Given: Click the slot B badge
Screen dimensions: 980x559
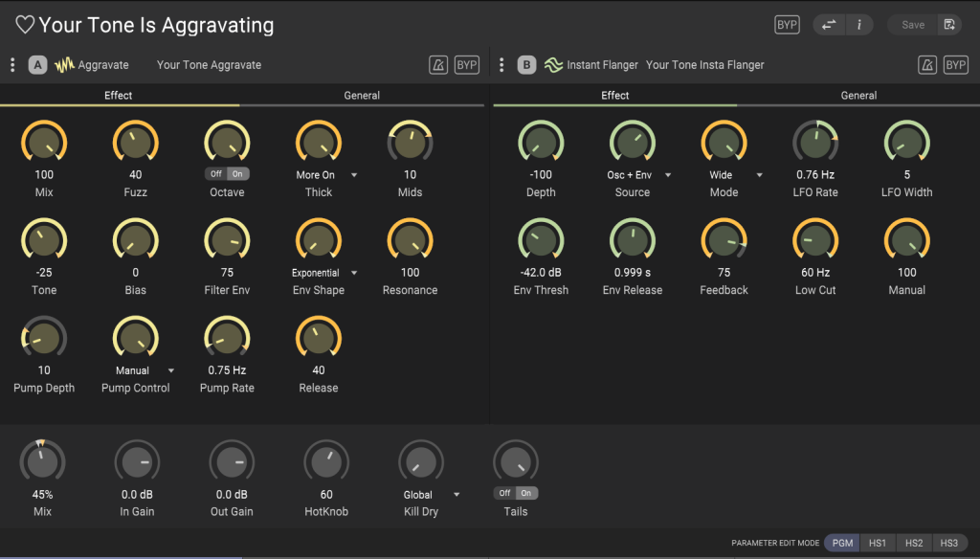Looking at the screenshot, I should click(x=526, y=65).
